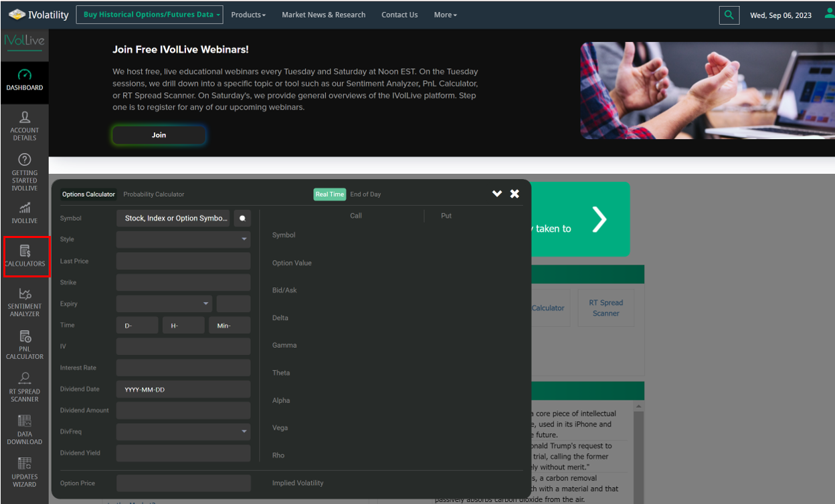This screenshot has height=504, width=835.
Task: Click the Option Price field
Action: [183, 483]
